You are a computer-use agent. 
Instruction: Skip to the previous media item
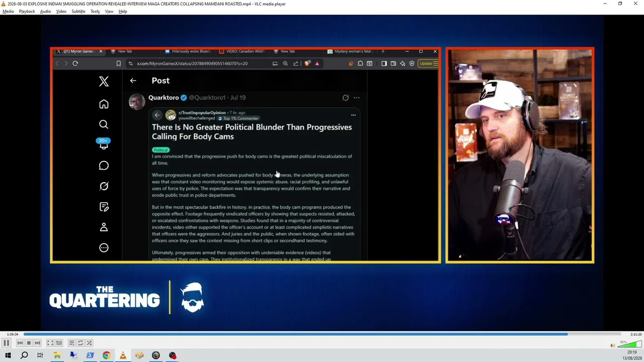click(x=20, y=343)
